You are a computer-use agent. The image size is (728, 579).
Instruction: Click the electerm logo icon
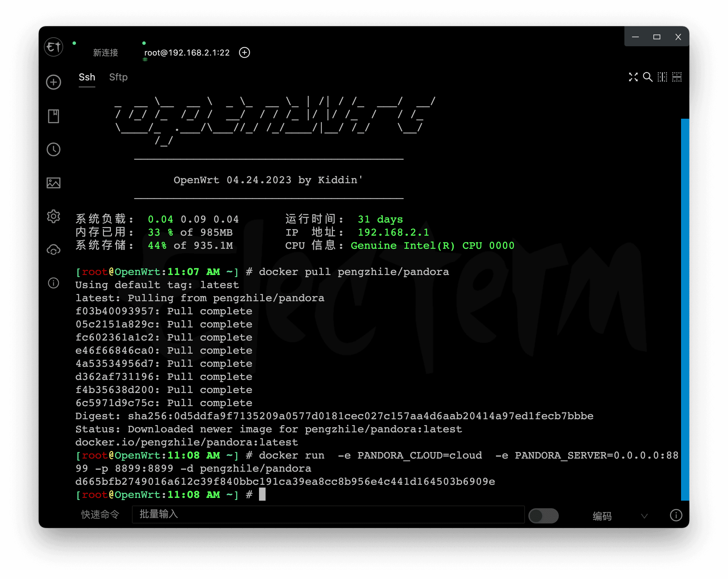click(x=54, y=47)
